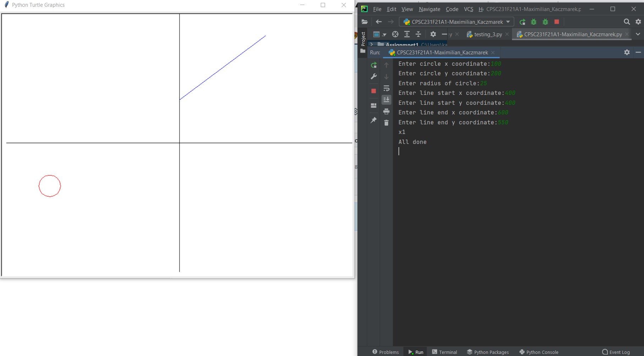Open the run configuration dropdown
Image resolution: width=644 pixels, height=356 pixels.
[457, 22]
